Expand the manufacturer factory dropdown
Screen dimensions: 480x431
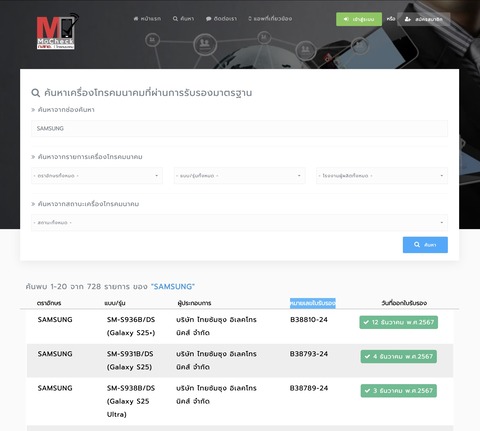point(382,176)
